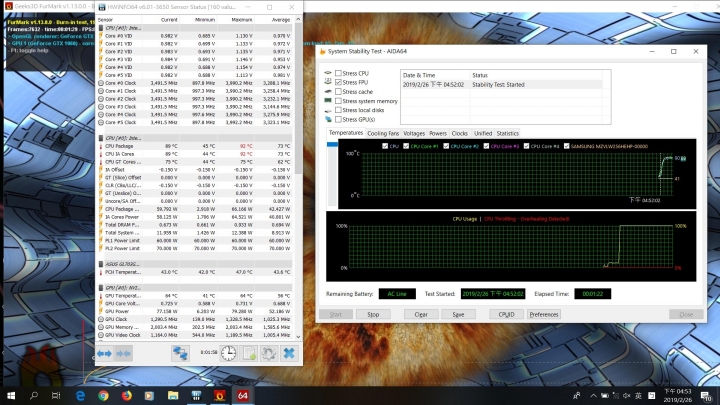Launch Firefox from taskbar
The image size is (720, 405).
pyautogui.click(x=126, y=395)
